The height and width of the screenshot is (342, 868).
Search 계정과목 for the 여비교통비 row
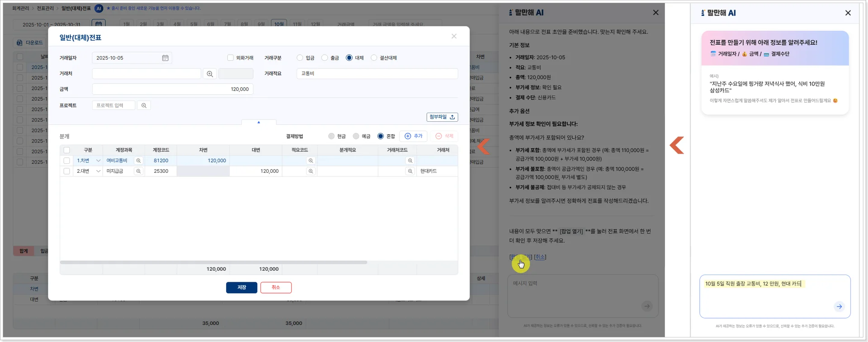tap(138, 161)
